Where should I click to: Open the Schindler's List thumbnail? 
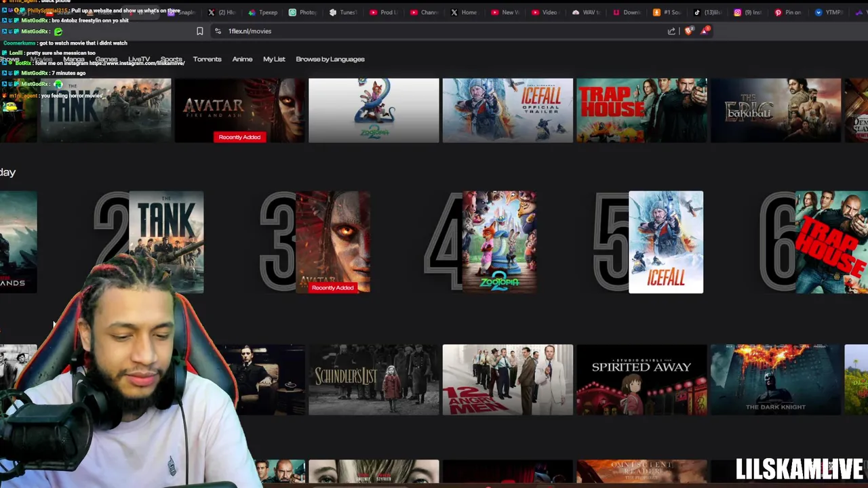point(374,380)
